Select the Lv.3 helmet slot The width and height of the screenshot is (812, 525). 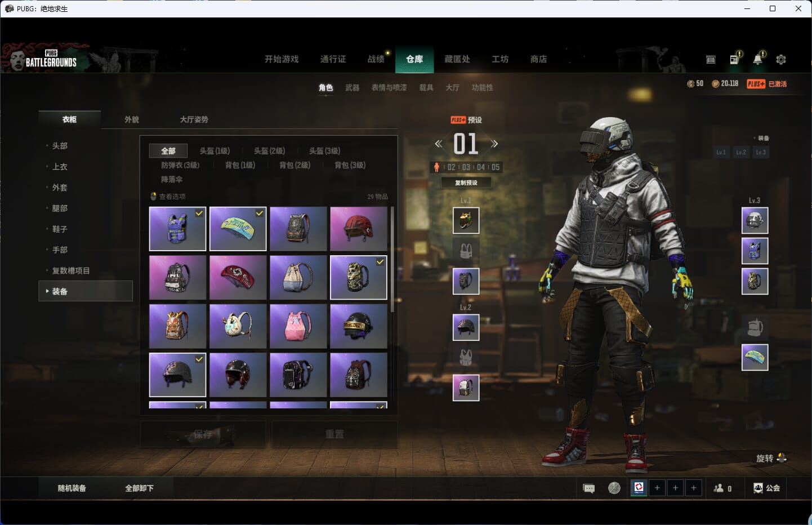point(755,220)
